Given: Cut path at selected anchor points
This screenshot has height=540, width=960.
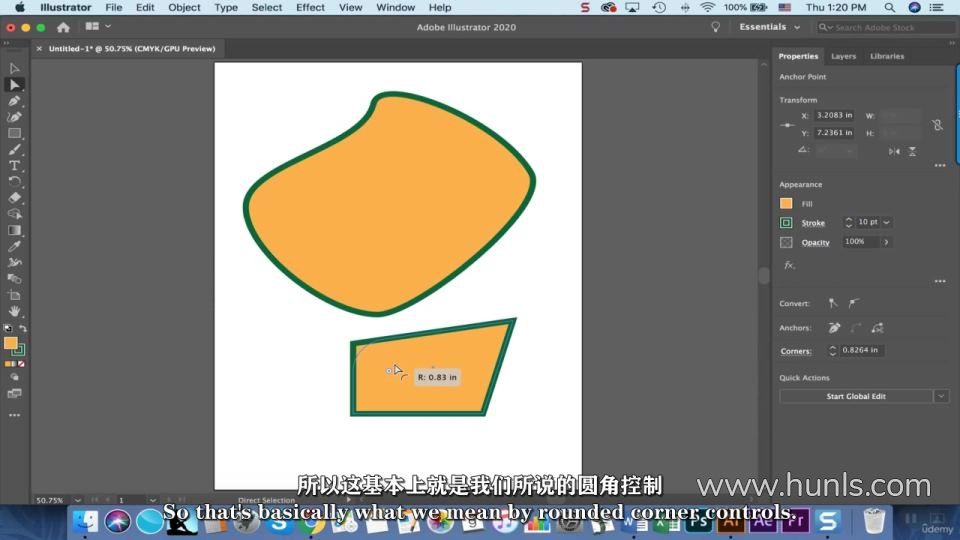Looking at the screenshot, I should (x=877, y=328).
